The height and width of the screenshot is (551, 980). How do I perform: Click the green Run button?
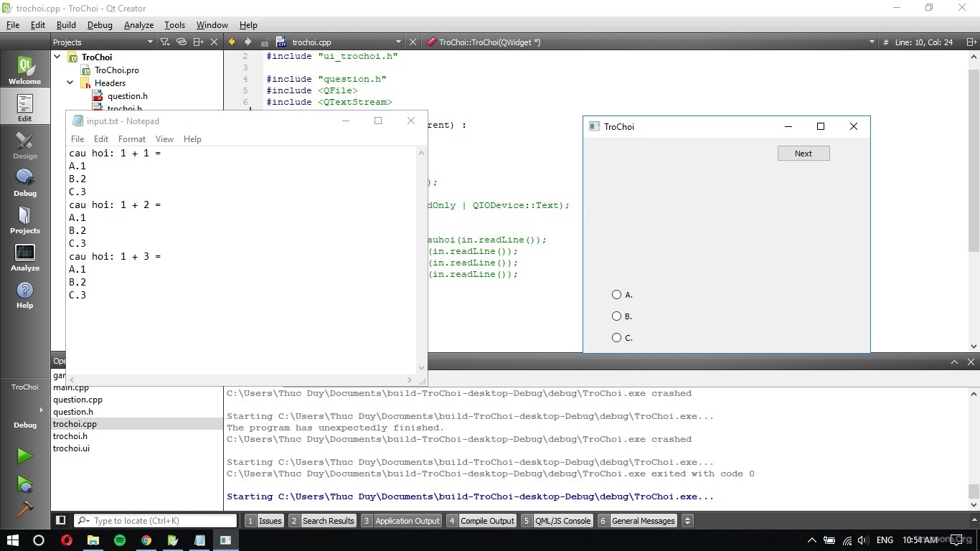pos(24,456)
